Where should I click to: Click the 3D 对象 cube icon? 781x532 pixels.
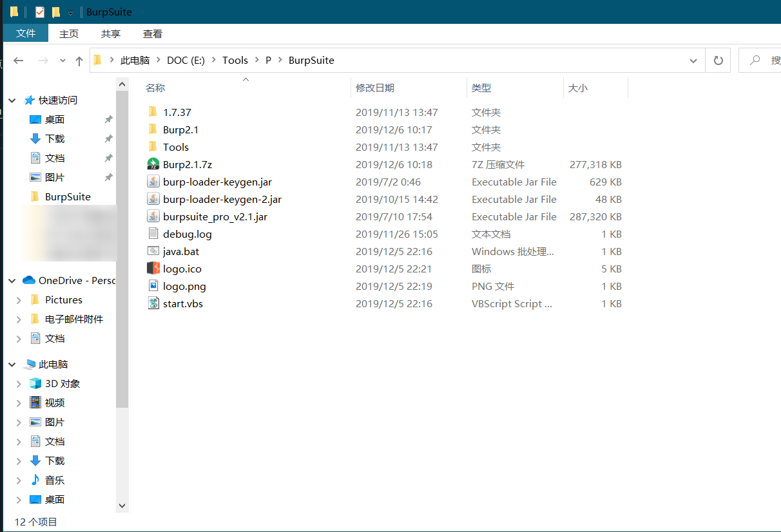pos(35,383)
